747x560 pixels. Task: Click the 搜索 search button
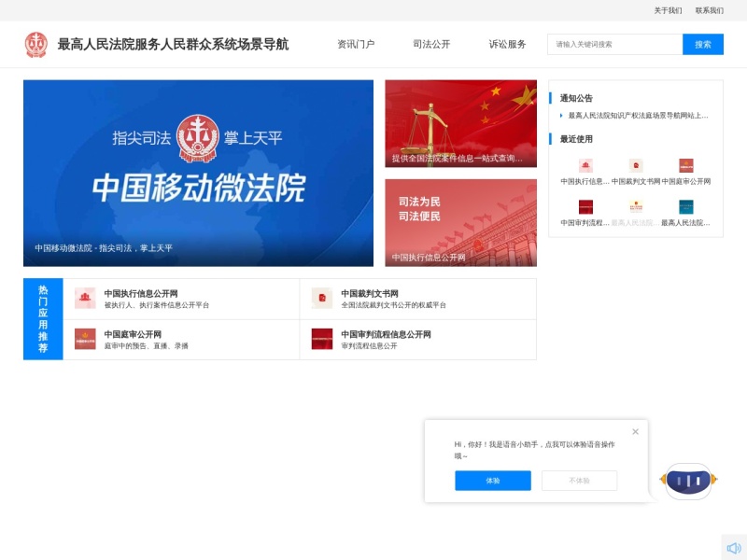click(703, 44)
